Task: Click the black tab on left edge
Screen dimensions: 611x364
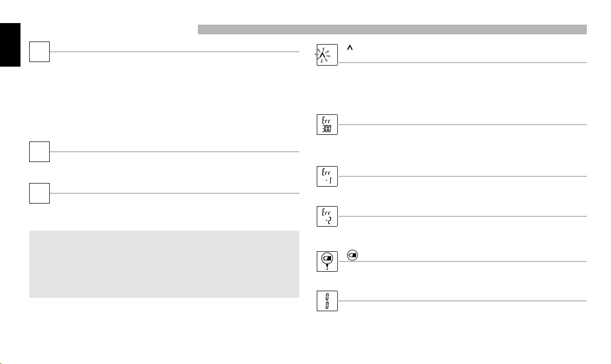Action: pos(10,45)
